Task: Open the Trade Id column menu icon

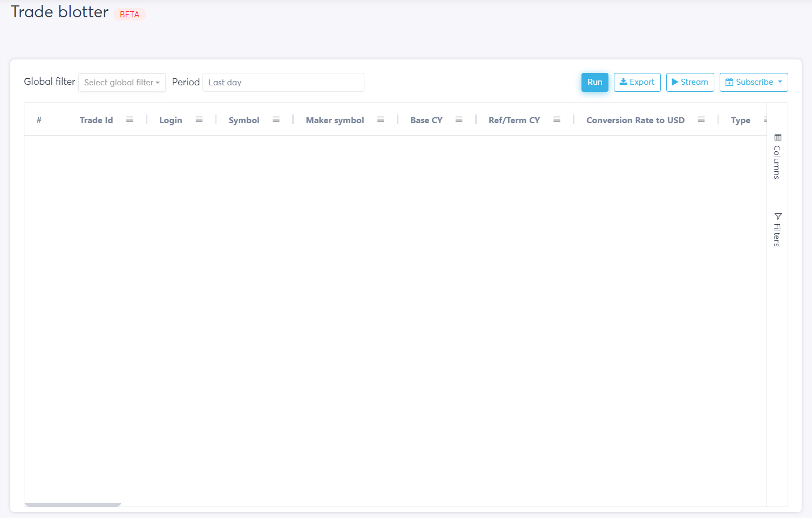Action: [x=130, y=119]
